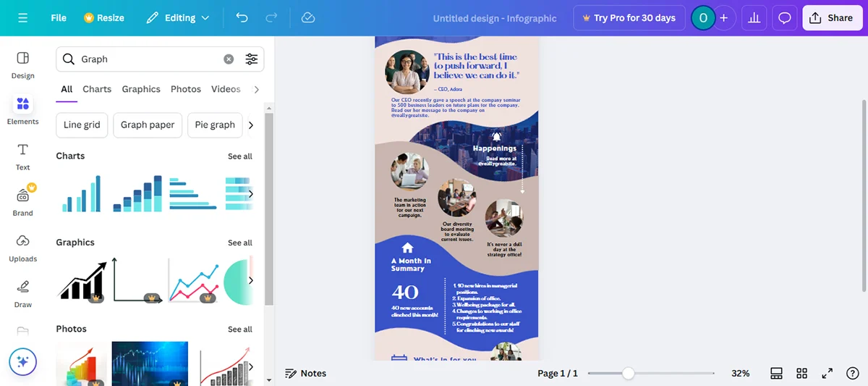Select the CEO portrait on infographic
Screen dimensions: 868x386
[x=407, y=71]
